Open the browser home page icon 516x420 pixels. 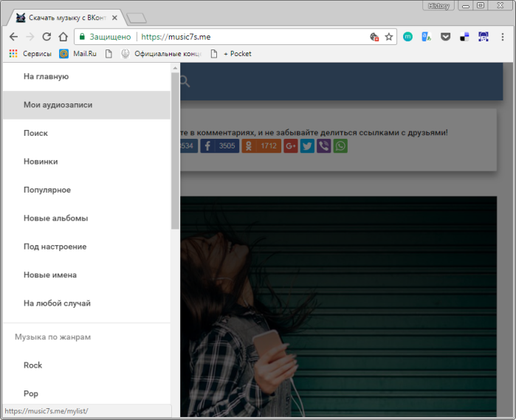(x=63, y=37)
